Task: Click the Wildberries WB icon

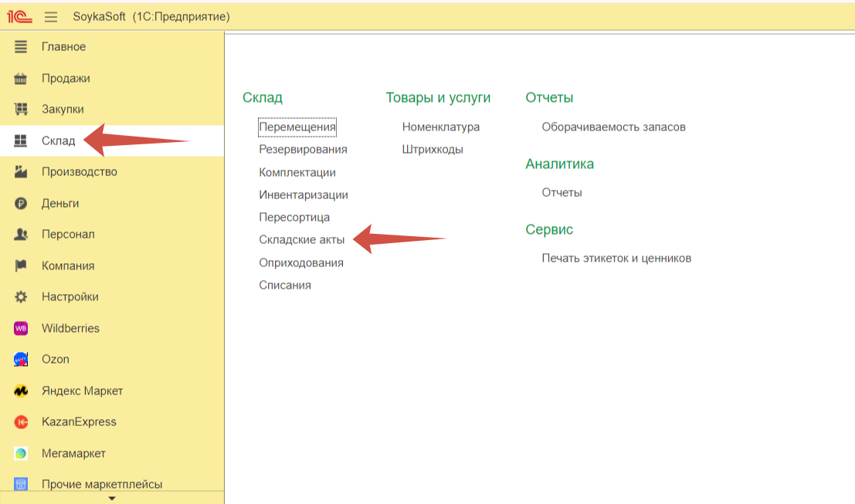Action: tap(21, 328)
